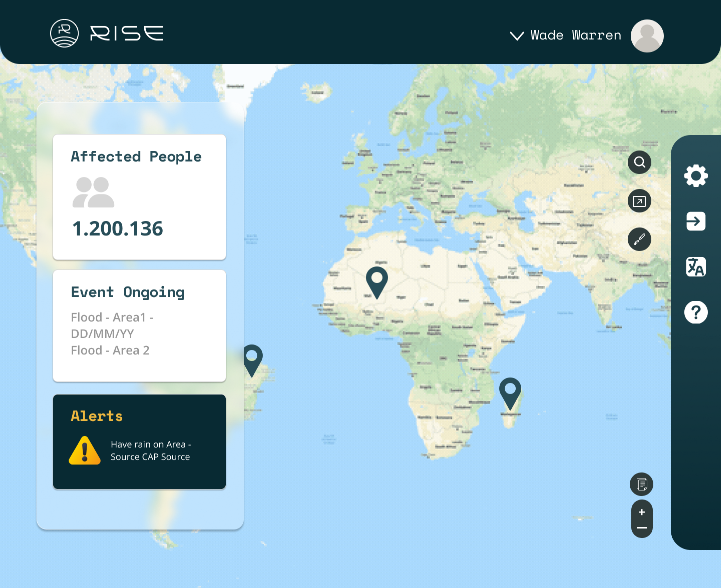Click the logout arrow icon
Viewport: 721px width, 588px height.
(x=696, y=221)
